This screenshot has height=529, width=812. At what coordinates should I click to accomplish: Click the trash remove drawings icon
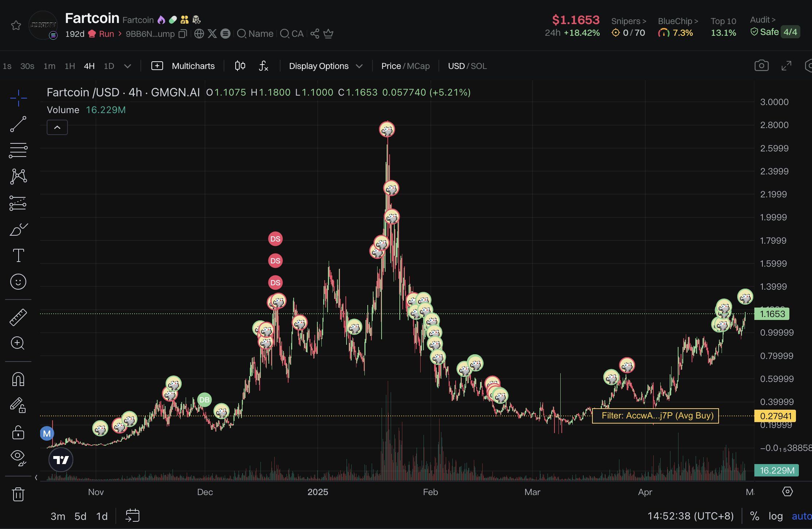point(18,494)
